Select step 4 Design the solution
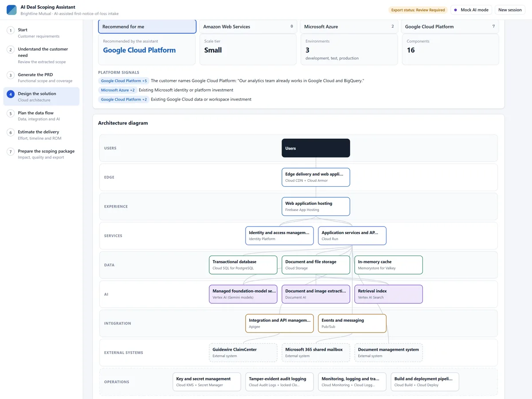The image size is (532, 399). 41,97
